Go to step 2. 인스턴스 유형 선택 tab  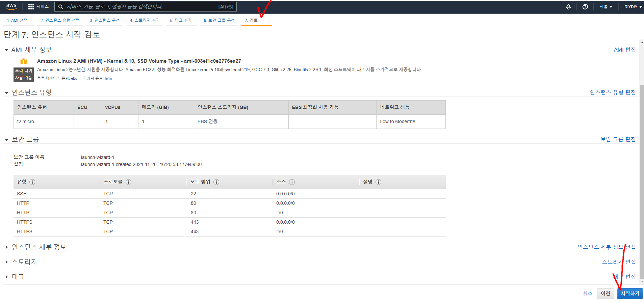[x=60, y=21]
